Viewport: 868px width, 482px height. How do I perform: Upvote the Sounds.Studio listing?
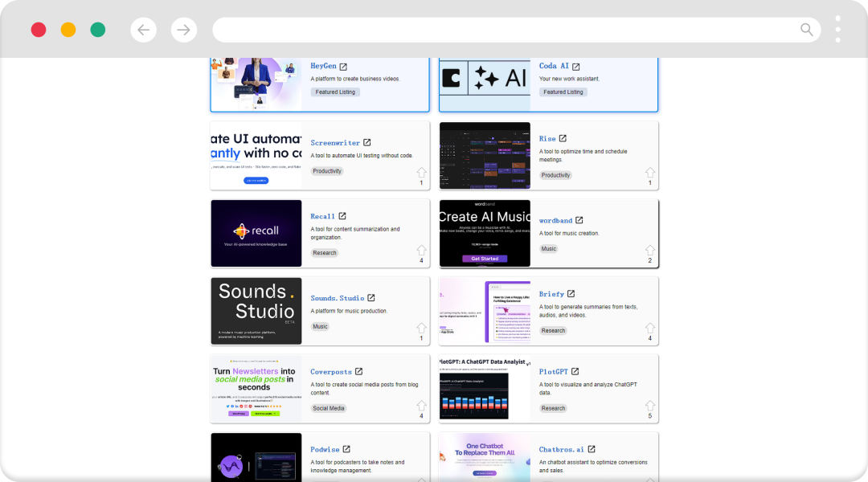(421, 328)
